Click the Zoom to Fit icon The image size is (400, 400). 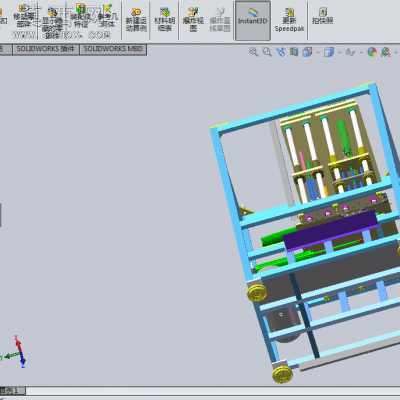pyautogui.click(x=254, y=52)
